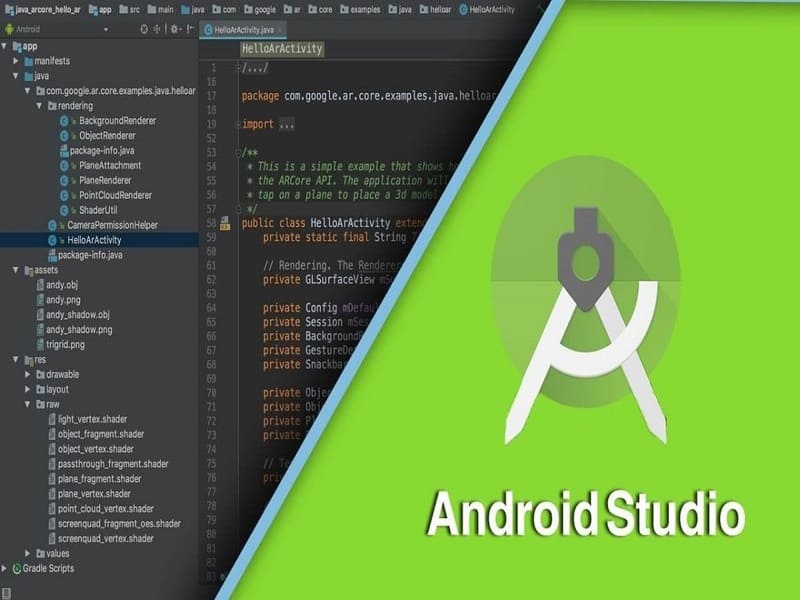Select the HelloArActivity.java editor tab

pyautogui.click(x=243, y=30)
